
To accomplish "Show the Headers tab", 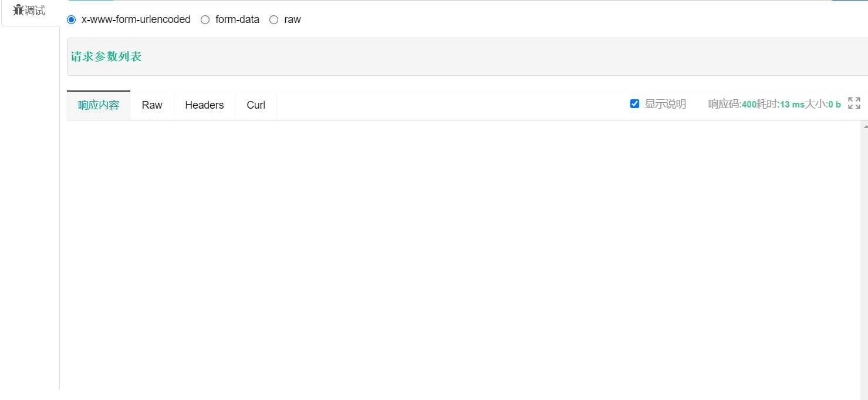I will [x=204, y=105].
